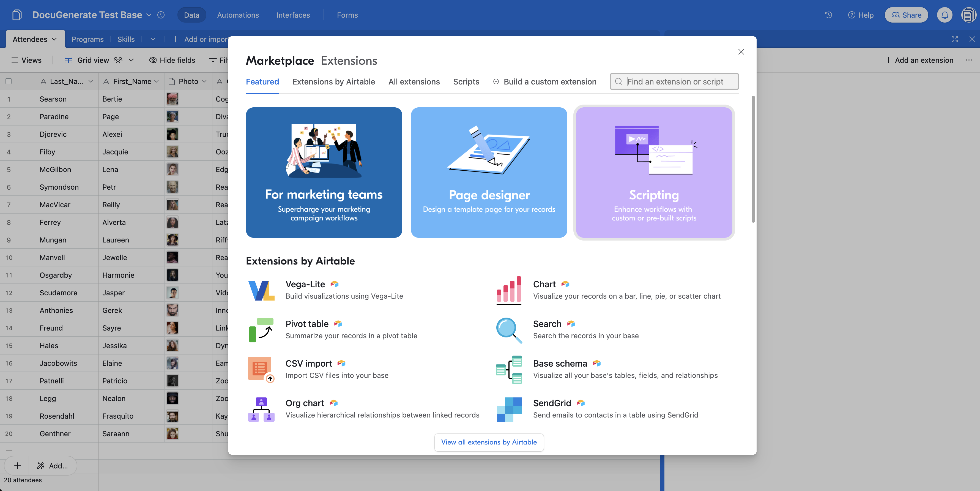Switch to Programs table tab

click(87, 39)
